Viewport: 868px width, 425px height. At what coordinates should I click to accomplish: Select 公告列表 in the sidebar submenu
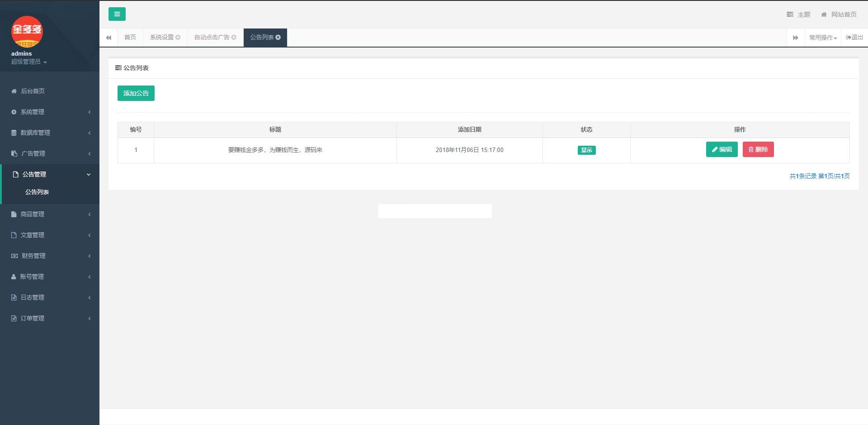(37, 192)
